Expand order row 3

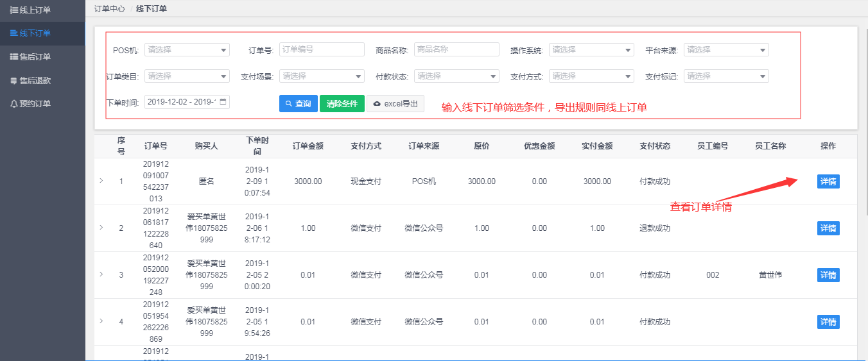101,274
